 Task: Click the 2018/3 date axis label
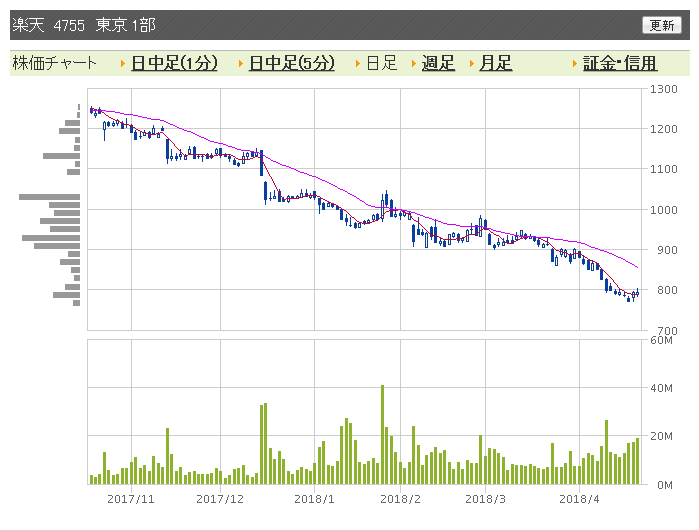[485, 499]
